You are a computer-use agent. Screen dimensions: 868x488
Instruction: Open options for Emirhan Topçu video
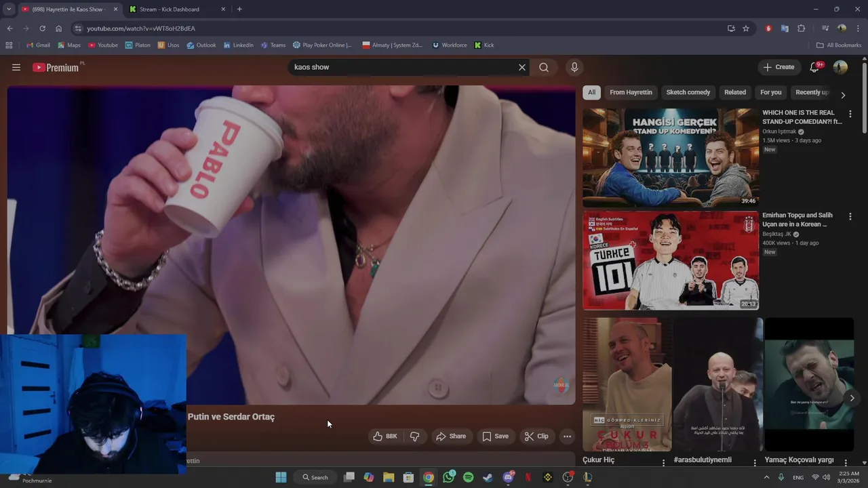click(x=850, y=216)
